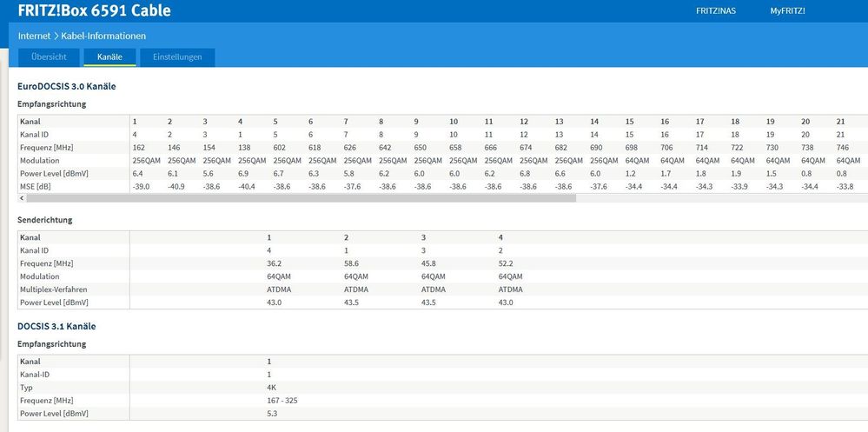This screenshot has width=868, height=432.
Task: Click the breadcrumb chevron between Internet and Kabel-Informationen
Action: [x=56, y=36]
